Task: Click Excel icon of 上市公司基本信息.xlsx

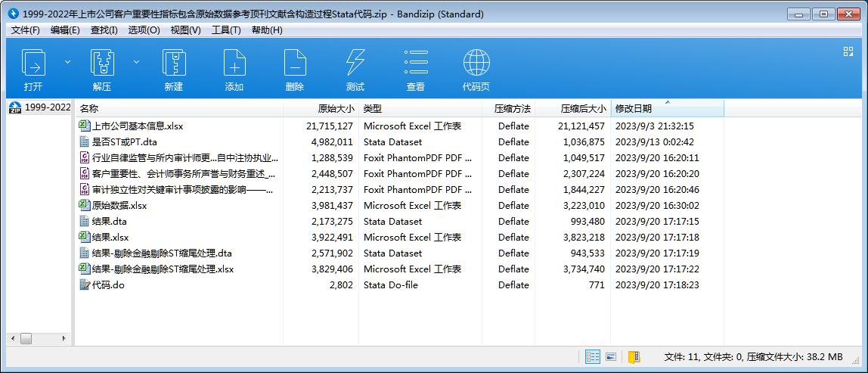Action: click(84, 126)
